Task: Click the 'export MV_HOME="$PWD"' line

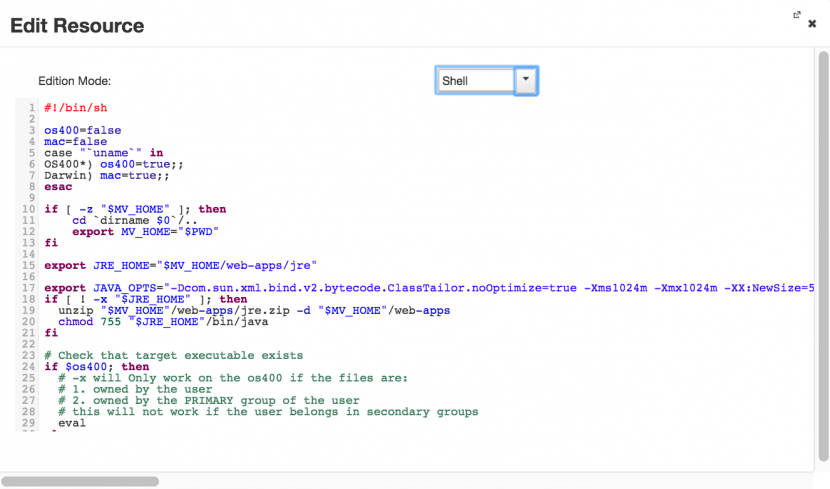Action: [x=146, y=231]
